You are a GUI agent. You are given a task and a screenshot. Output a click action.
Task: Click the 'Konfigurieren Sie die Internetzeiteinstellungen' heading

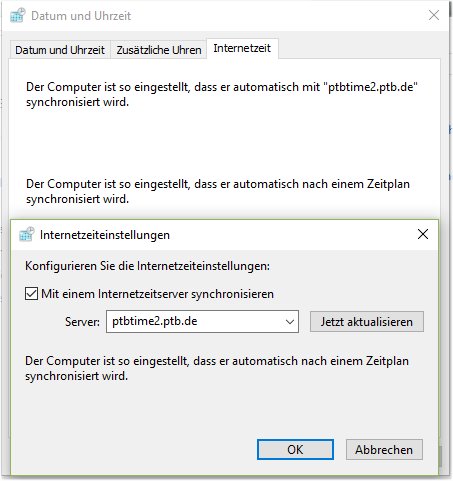click(147, 266)
